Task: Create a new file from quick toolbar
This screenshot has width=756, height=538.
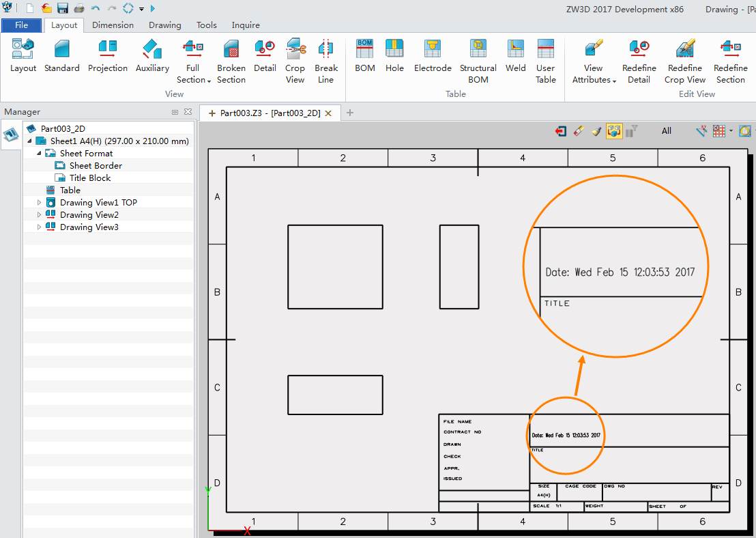Action: tap(30, 8)
